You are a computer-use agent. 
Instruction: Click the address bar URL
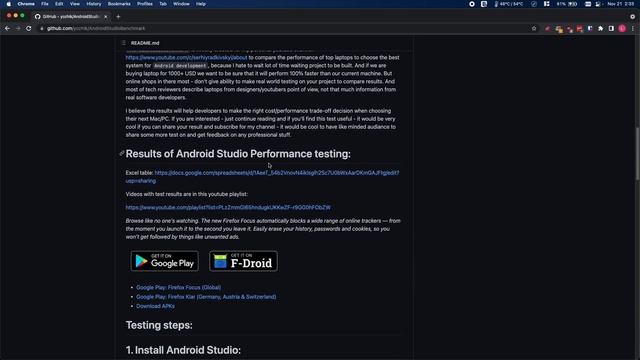click(96, 29)
